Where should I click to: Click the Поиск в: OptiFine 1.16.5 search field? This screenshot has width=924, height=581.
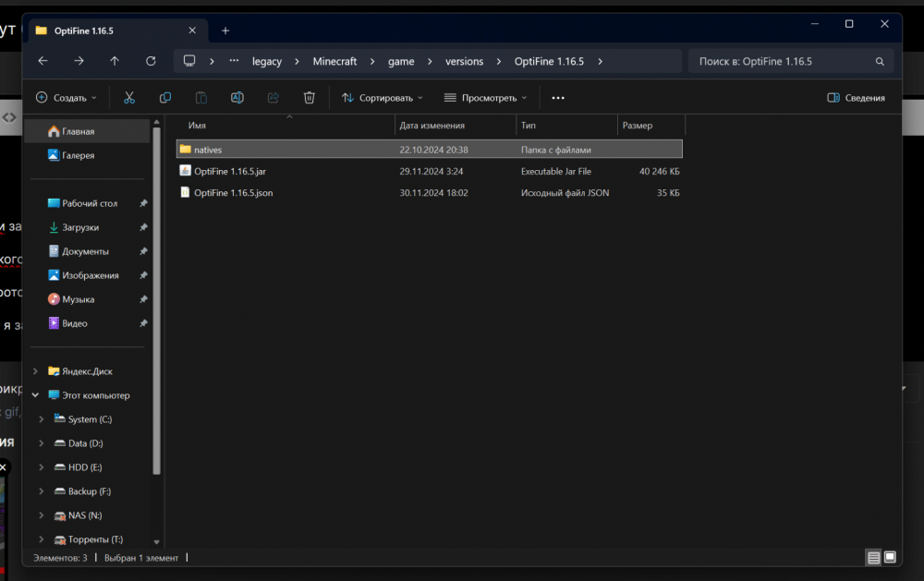(791, 61)
